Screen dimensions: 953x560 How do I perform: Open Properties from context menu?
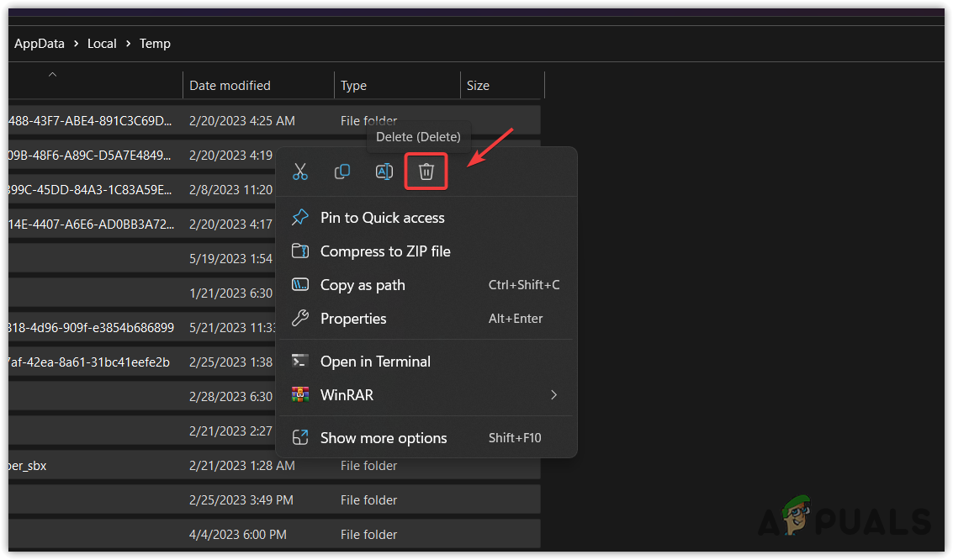[353, 319]
